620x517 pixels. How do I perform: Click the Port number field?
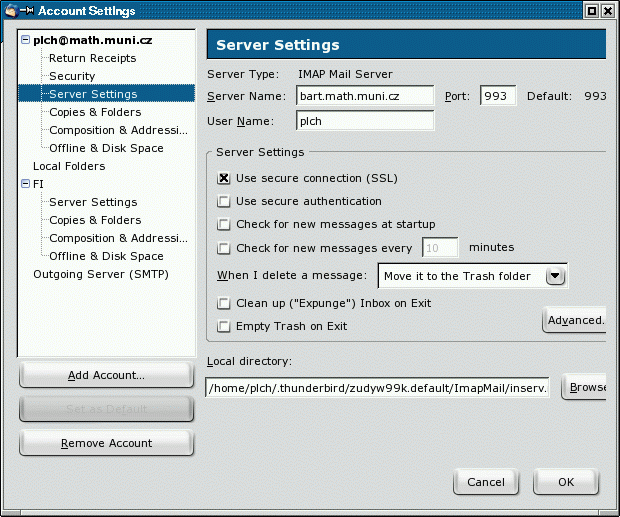click(x=498, y=96)
